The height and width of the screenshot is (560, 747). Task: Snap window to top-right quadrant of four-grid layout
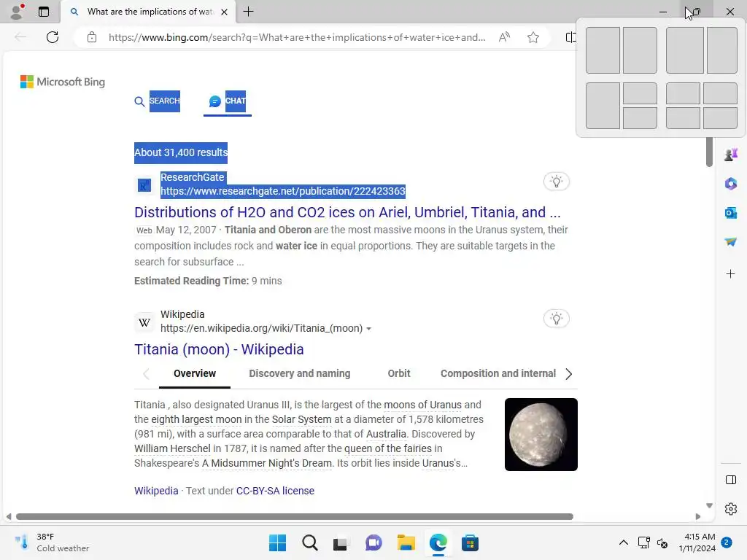pos(720,93)
